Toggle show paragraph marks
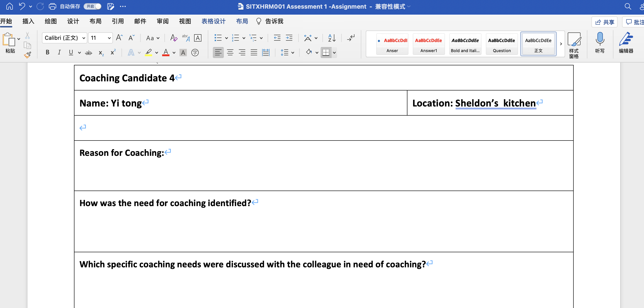The image size is (644, 308). pyautogui.click(x=351, y=38)
